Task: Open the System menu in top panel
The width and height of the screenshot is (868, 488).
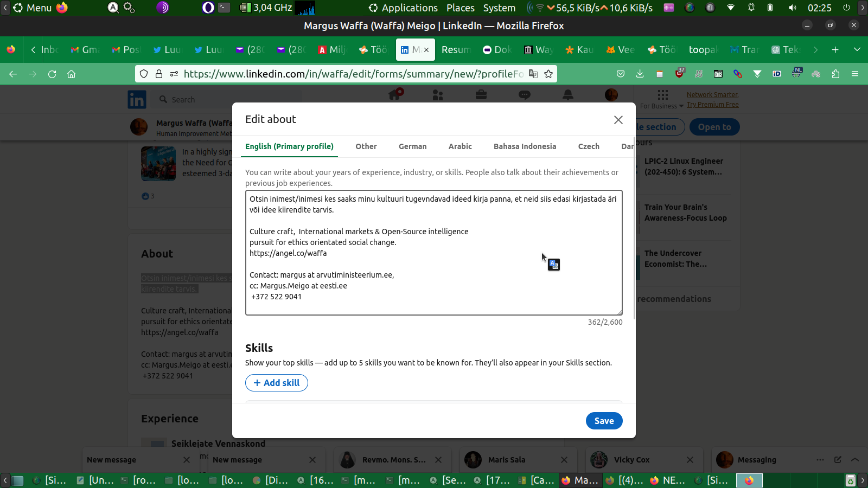Action: click(499, 8)
